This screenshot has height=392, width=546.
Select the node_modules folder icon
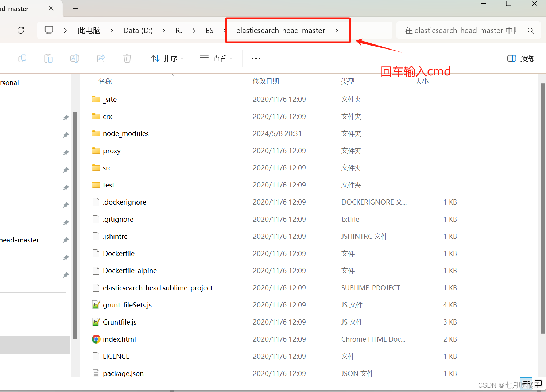pyautogui.click(x=96, y=133)
